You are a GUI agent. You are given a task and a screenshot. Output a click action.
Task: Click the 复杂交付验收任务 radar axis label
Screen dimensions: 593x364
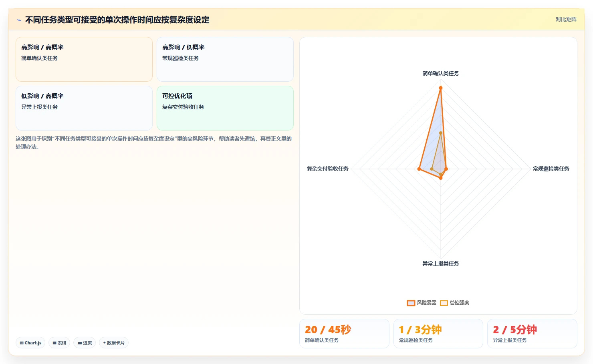pos(328,169)
